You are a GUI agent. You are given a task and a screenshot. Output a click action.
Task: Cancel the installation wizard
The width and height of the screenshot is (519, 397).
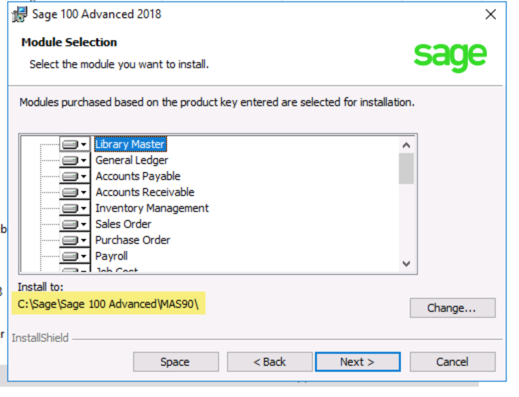(453, 362)
